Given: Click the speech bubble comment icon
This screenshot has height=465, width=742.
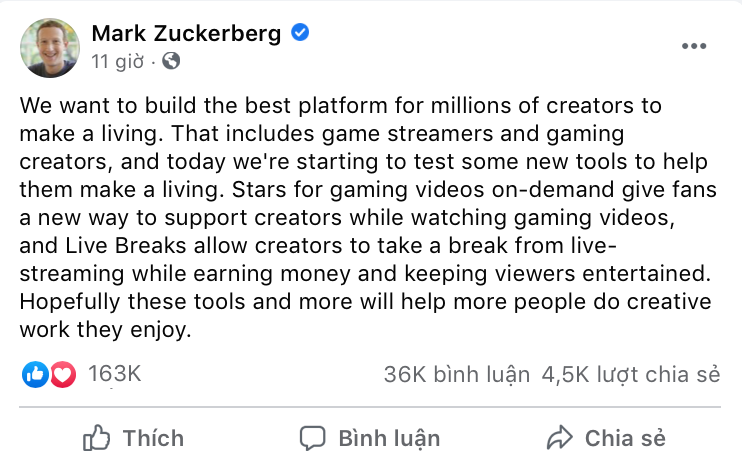Looking at the screenshot, I should (x=313, y=438).
